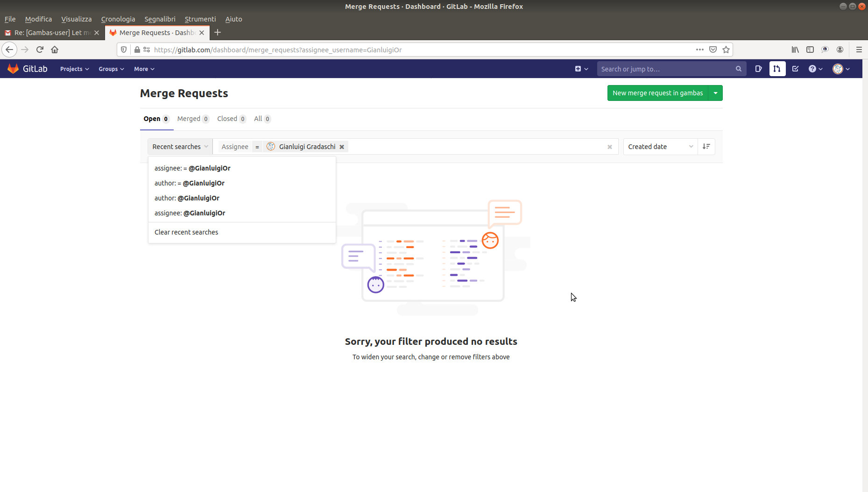This screenshot has height=492, width=868.
Task: Select Clear recent searches
Action: (186, 232)
